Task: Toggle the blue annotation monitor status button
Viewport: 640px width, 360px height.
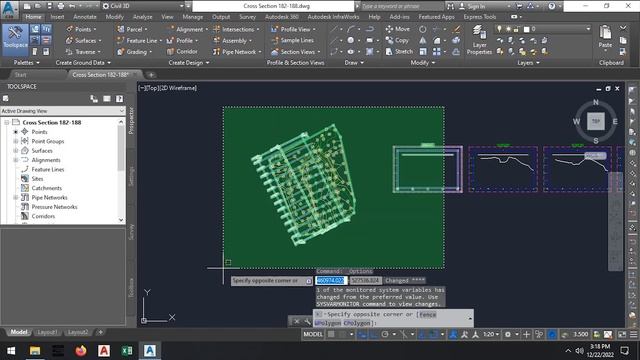Action: [552, 334]
